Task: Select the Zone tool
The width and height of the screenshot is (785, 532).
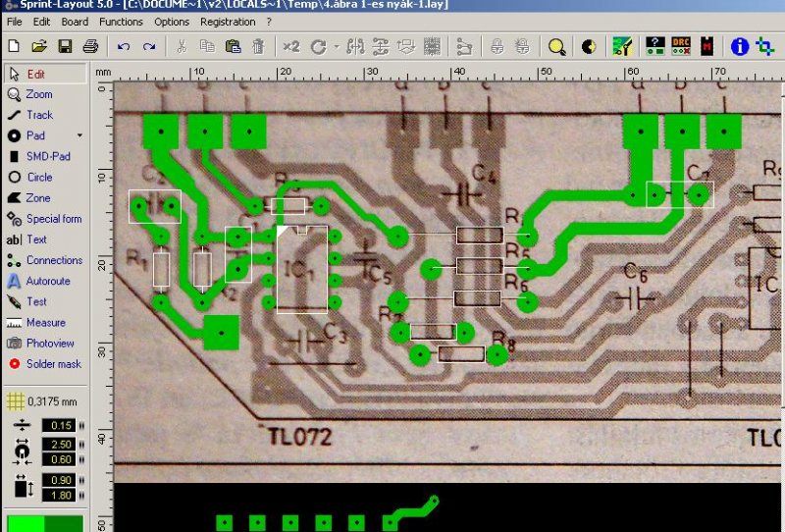Action: tap(45, 198)
